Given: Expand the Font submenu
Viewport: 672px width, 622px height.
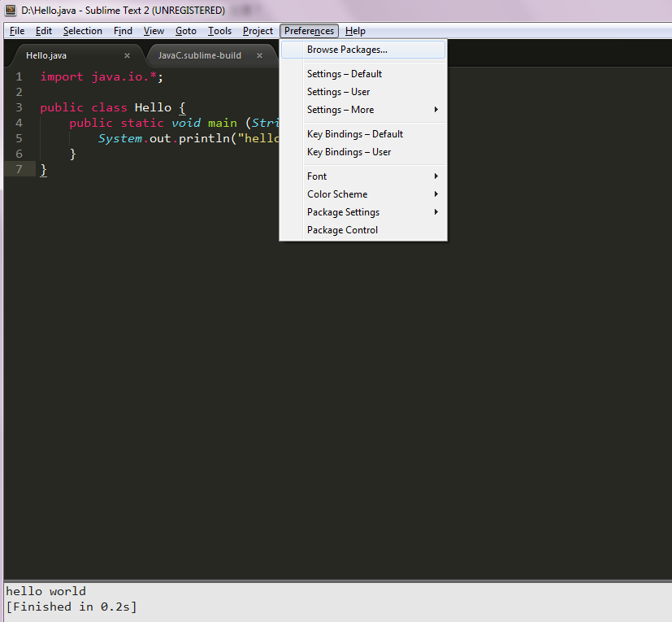Looking at the screenshot, I should [363, 176].
